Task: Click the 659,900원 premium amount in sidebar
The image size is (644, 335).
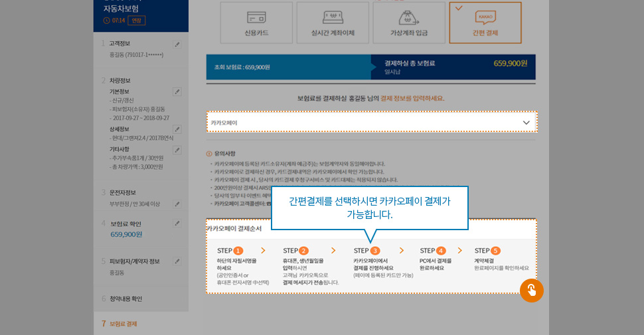Action: (126, 234)
